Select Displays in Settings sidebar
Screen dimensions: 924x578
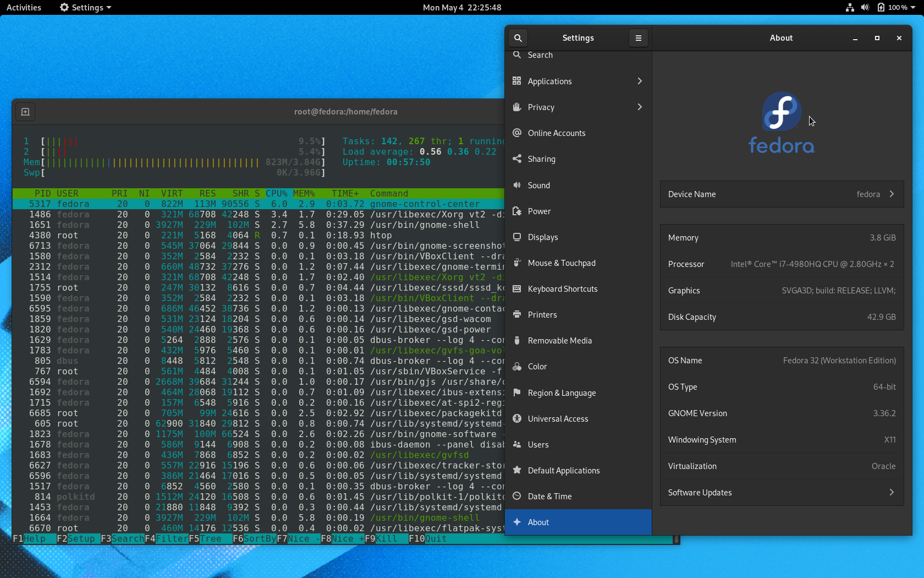pos(578,237)
